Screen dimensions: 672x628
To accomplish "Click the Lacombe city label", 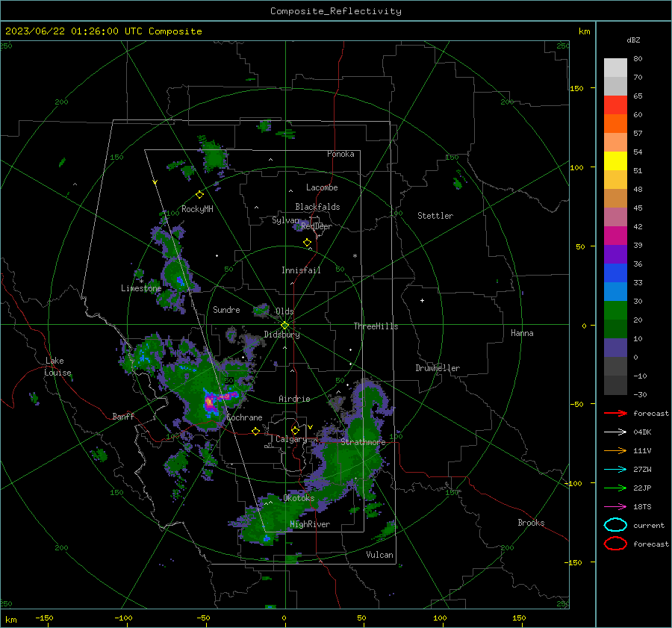I will (x=322, y=187).
